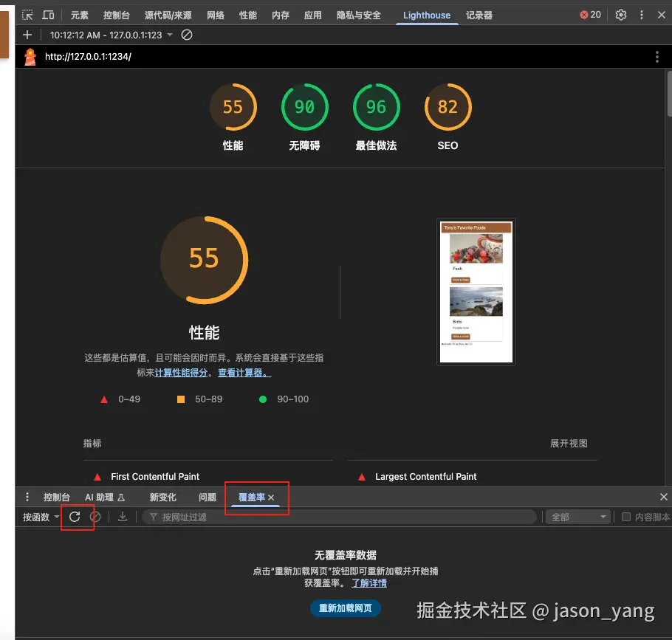
Task: Open the 问题 drawer tab
Action: (x=208, y=498)
